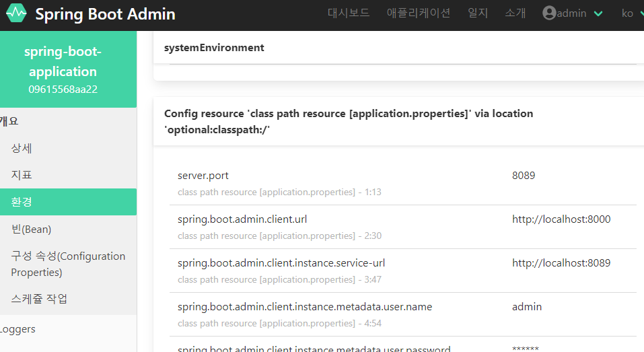Open the 일지 nav item
This screenshot has height=352, width=644.
478,13
